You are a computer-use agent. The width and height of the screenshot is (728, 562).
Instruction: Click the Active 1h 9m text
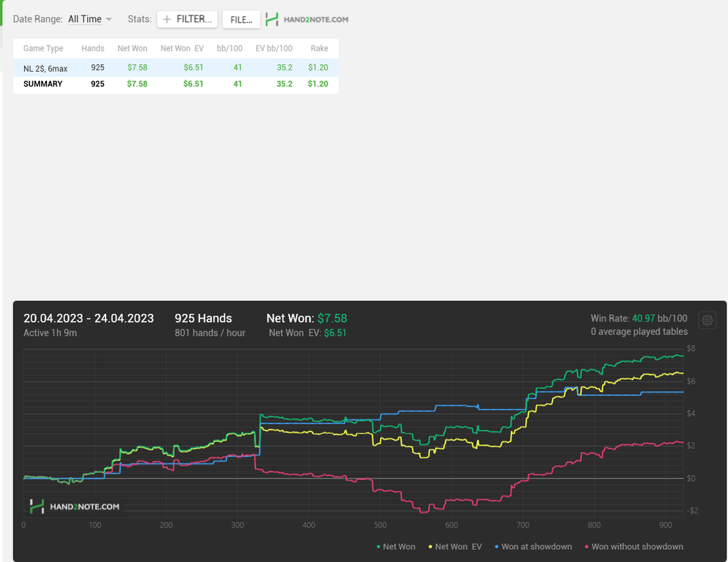pos(50,333)
